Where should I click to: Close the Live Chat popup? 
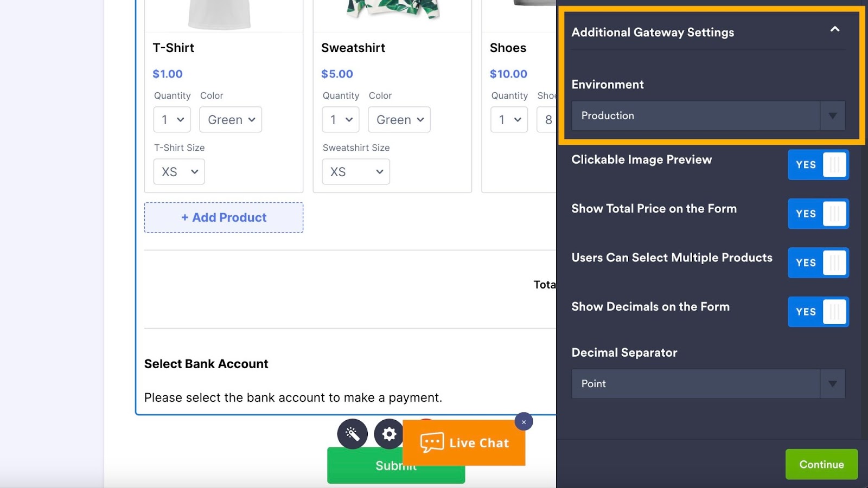point(524,422)
